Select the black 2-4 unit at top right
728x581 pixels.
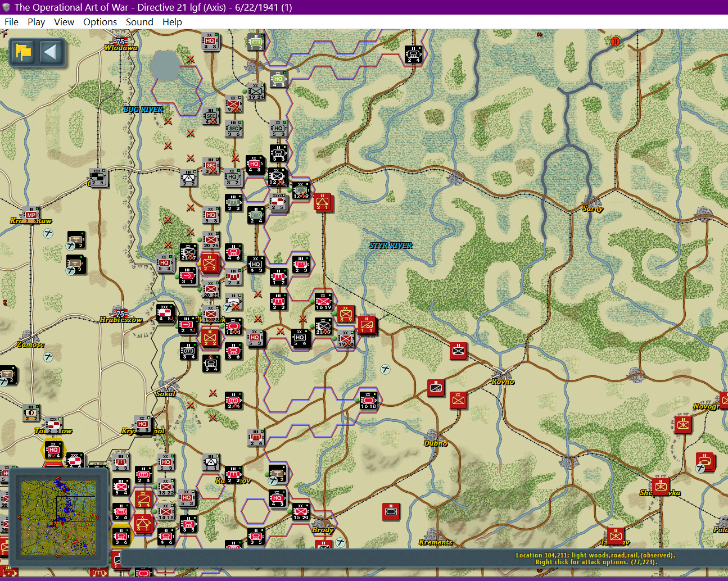tap(413, 55)
